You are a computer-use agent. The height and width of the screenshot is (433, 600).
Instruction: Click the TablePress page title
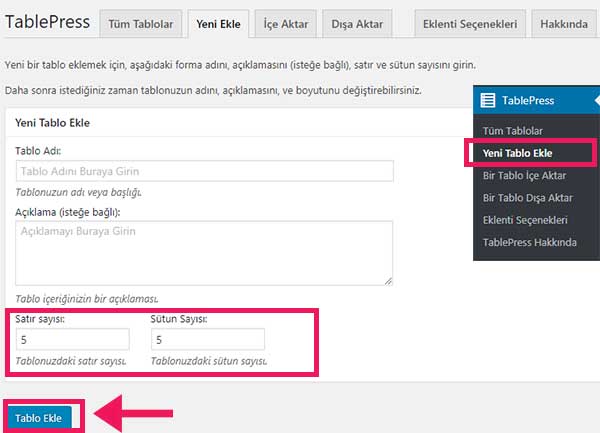[x=48, y=22]
